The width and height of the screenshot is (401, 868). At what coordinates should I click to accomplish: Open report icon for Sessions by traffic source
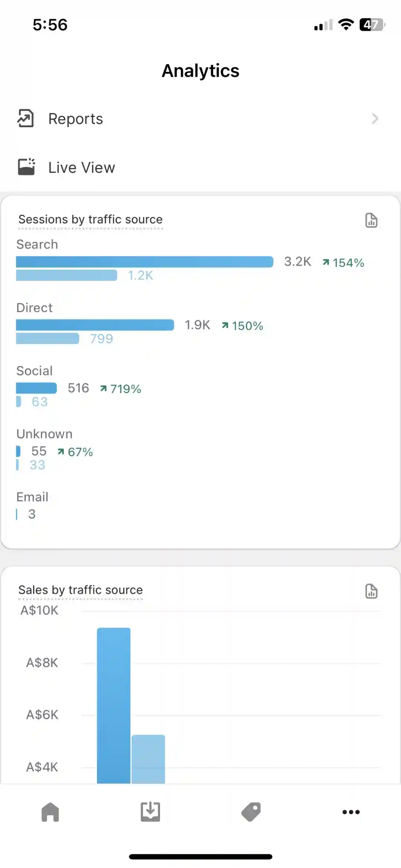[x=371, y=220]
